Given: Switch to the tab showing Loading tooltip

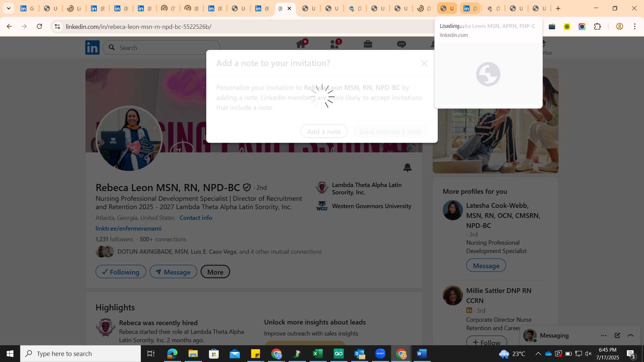Looking at the screenshot, I should tap(447, 8).
